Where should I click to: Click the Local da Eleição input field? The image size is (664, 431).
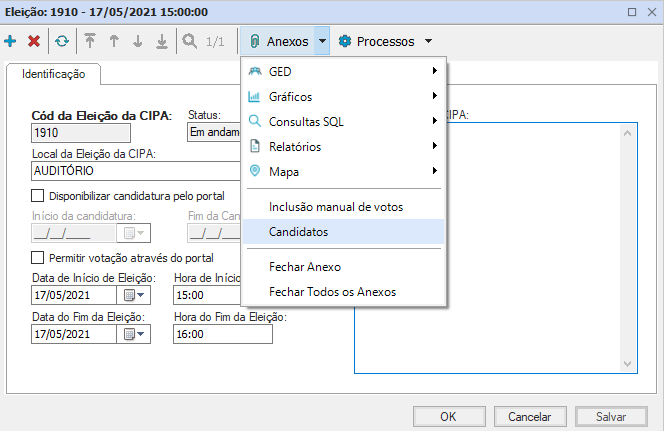tap(135, 171)
